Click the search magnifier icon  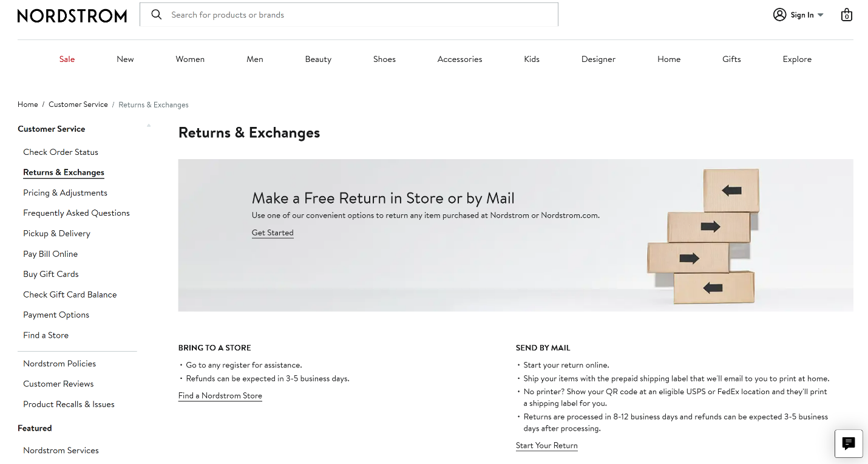(x=157, y=14)
